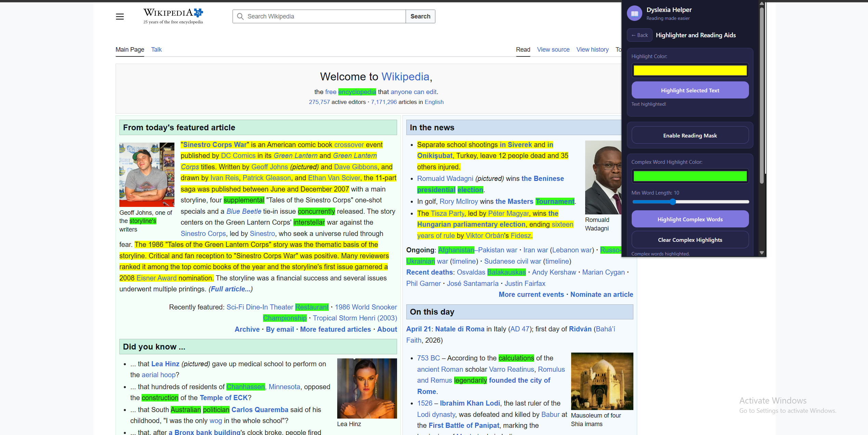Click the Min Word Length slider
The height and width of the screenshot is (435, 868).
[x=690, y=202]
